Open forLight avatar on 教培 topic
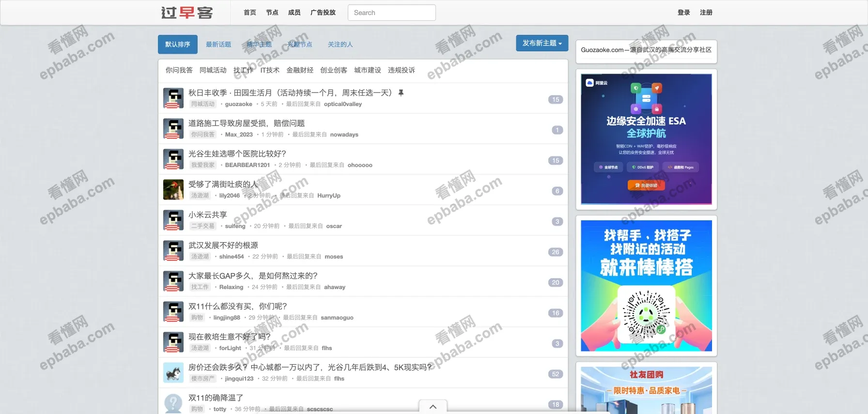Viewport: 868px width, 414px height. 173,342
